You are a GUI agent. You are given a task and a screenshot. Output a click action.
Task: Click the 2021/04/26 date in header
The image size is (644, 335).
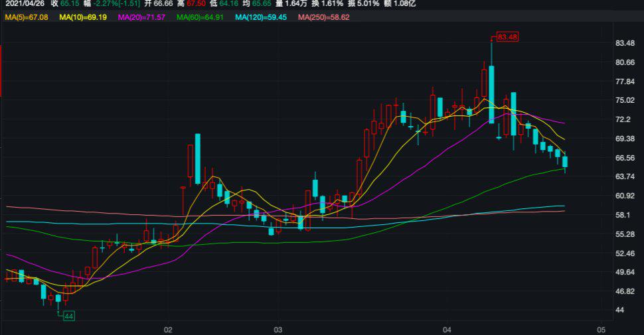26,4
